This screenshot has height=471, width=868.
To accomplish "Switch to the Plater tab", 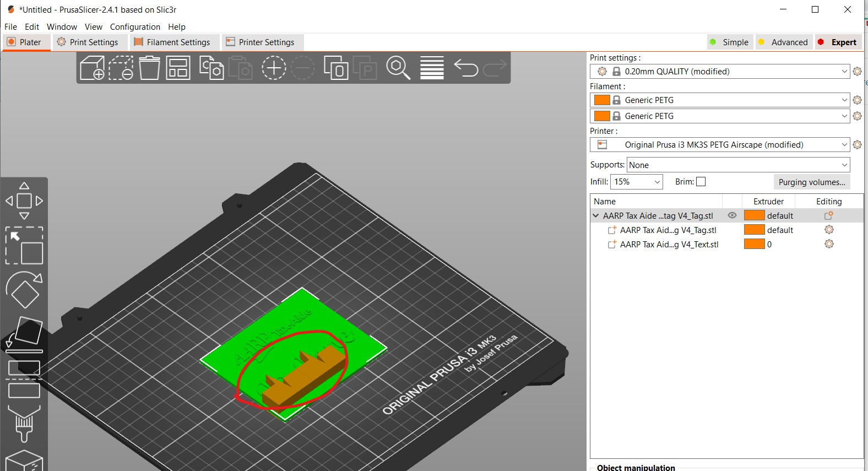I will [x=26, y=42].
